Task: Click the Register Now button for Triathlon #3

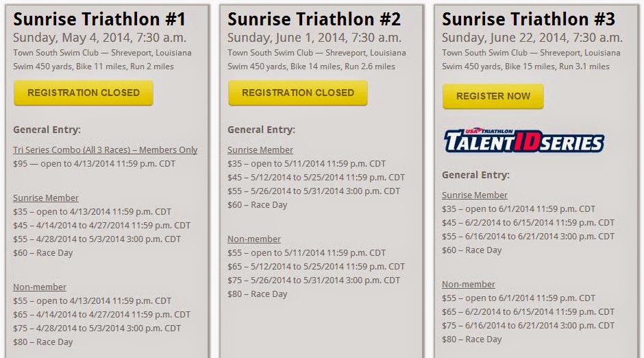Action: point(493,96)
